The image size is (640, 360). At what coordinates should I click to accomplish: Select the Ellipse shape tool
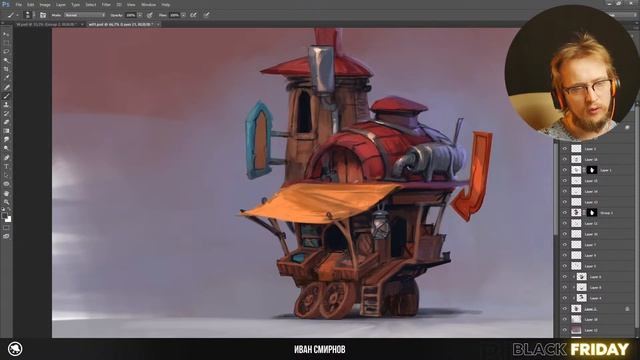point(6,184)
